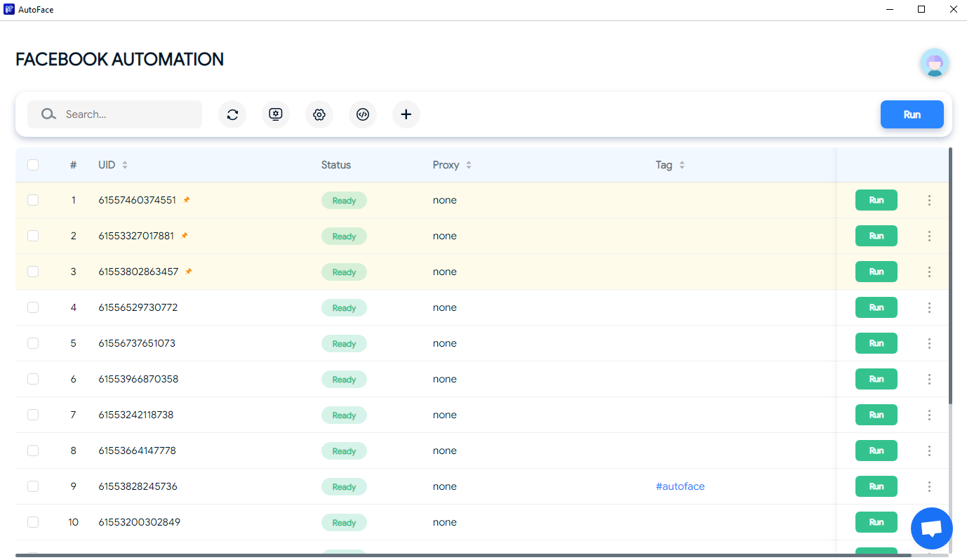Image resolution: width=967 pixels, height=560 pixels.
Task: Open the user avatar at top right
Action: [x=935, y=63]
